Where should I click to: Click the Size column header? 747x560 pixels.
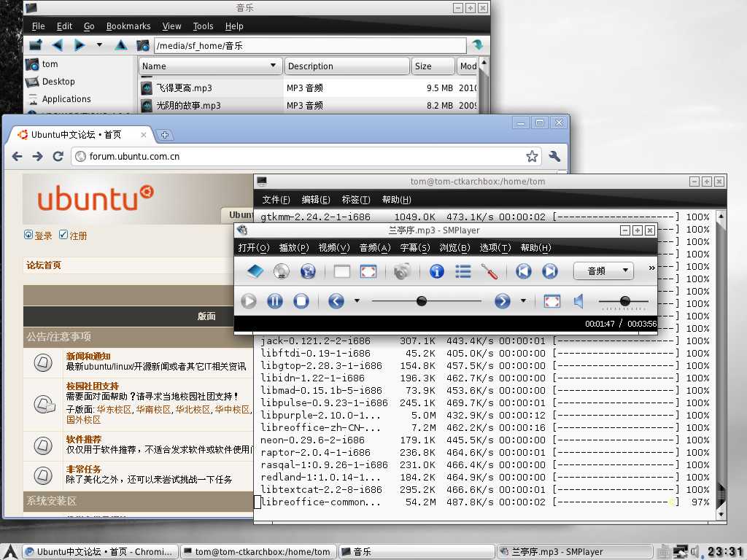(x=433, y=66)
